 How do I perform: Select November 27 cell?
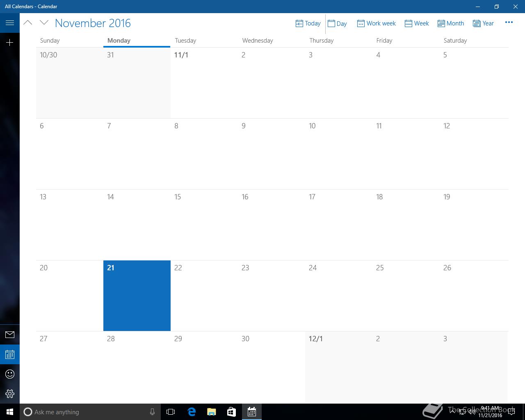coord(70,367)
